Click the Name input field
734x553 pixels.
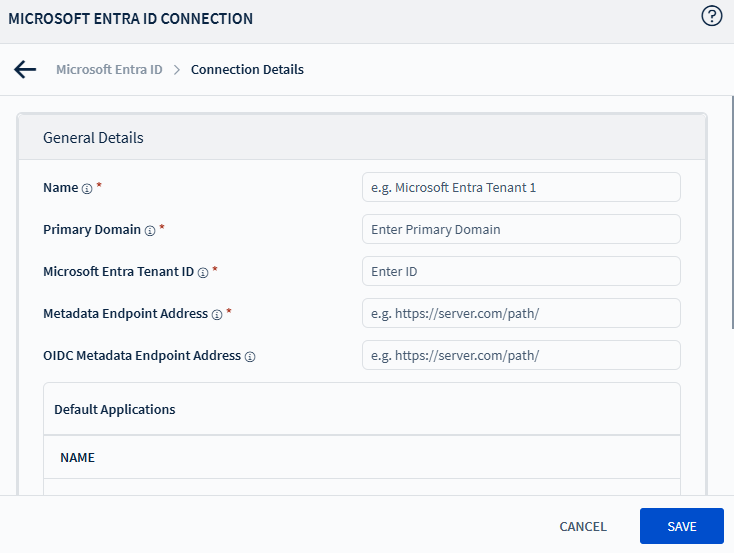(521, 187)
